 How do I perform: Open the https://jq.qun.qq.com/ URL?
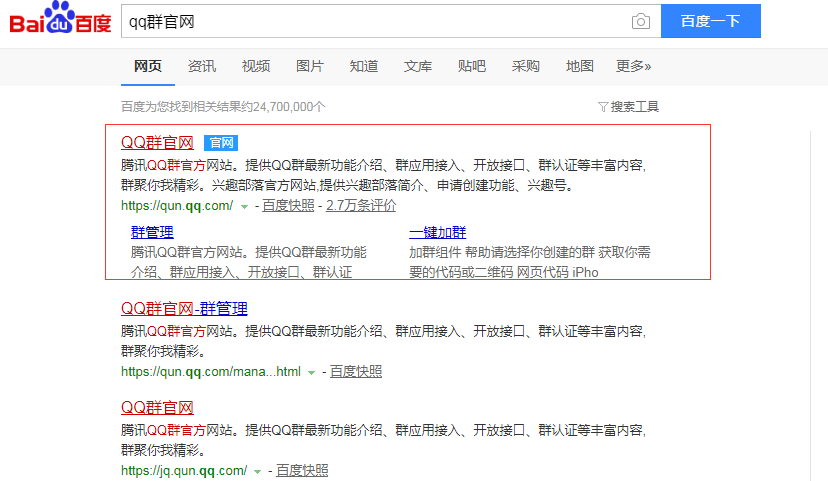[184, 470]
